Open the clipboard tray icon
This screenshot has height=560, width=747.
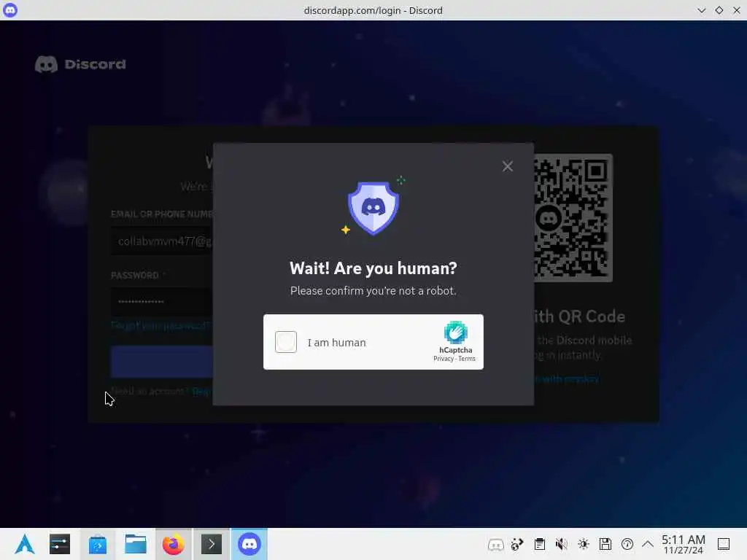pyautogui.click(x=540, y=544)
